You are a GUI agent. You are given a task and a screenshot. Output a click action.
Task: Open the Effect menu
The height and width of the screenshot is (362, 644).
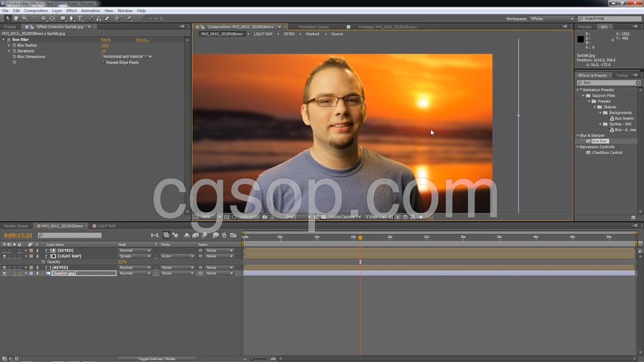coord(71,11)
